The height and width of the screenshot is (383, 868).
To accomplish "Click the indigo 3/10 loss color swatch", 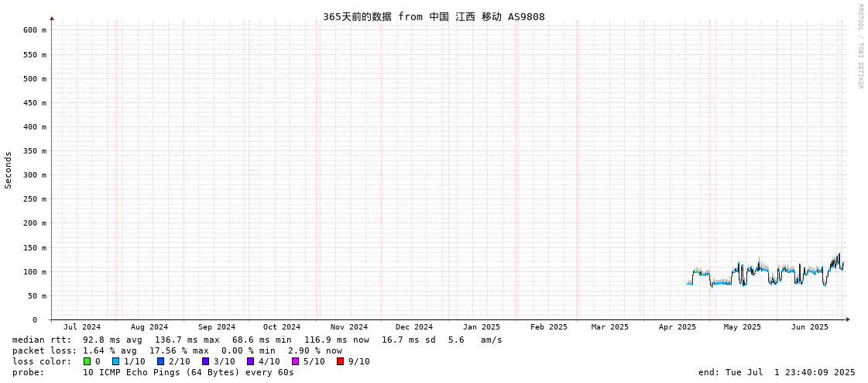I will (x=206, y=361).
